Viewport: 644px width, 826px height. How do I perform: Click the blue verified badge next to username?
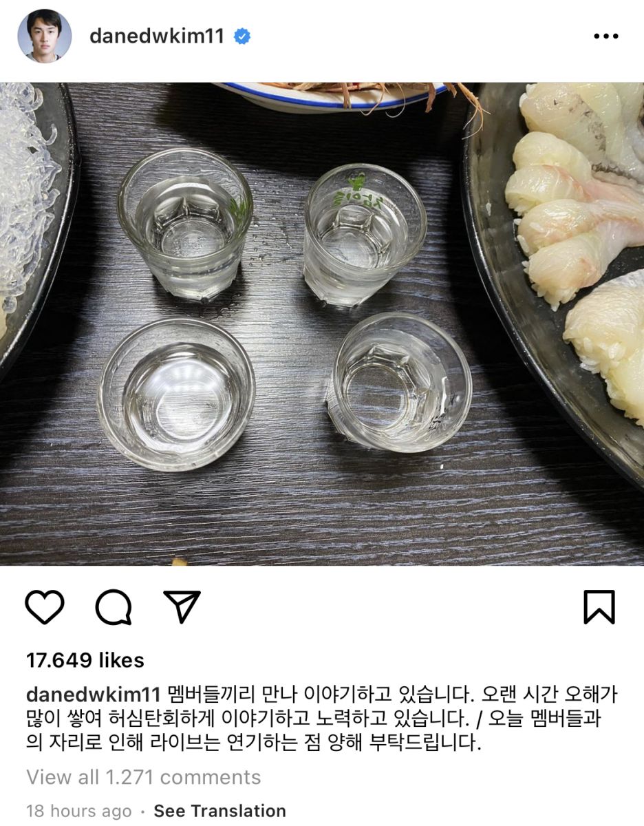[241, 36]
